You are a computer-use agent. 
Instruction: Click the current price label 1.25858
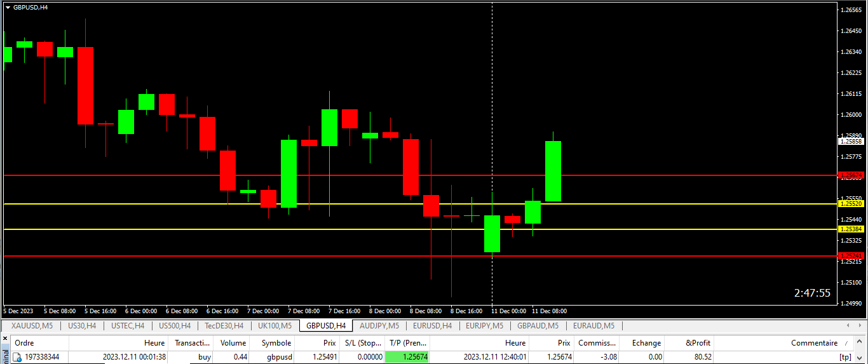pos(851,142)
